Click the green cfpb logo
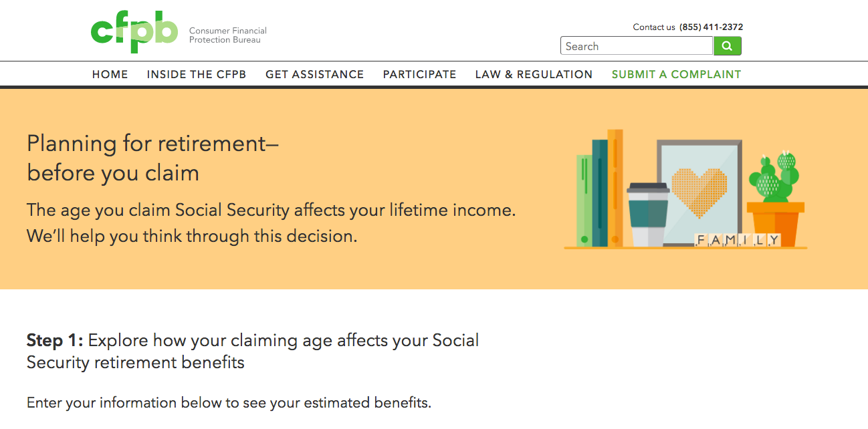This screenshot has height=429, width=868. tap(134, 32)
